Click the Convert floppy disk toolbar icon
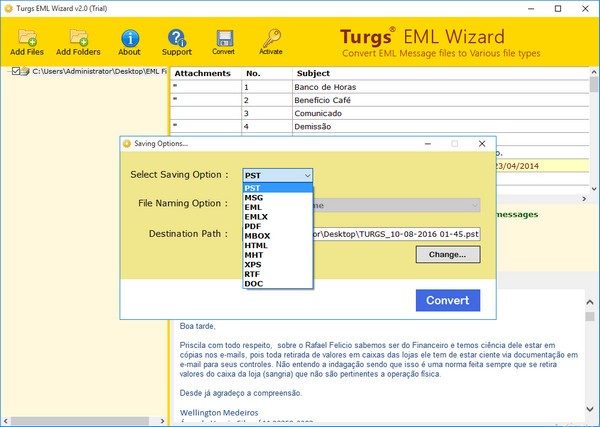The height and width of the screenshot is (427, 600). (x=224, y=38)
